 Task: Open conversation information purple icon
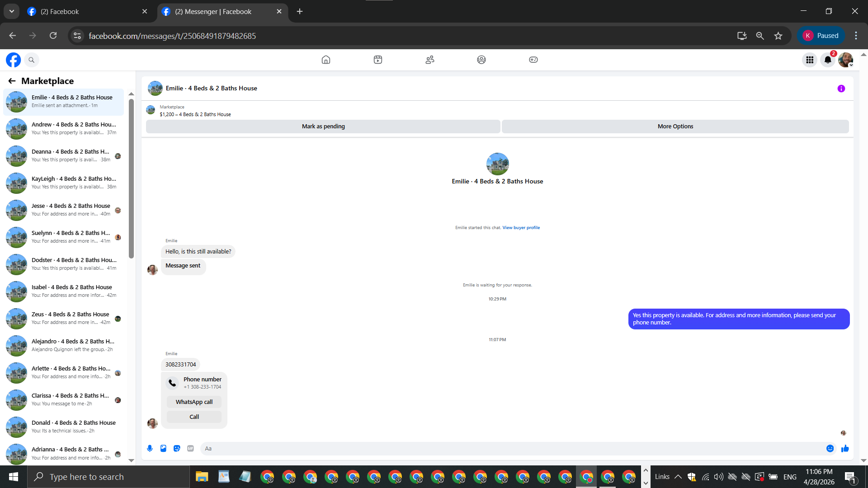pos(841,89)
